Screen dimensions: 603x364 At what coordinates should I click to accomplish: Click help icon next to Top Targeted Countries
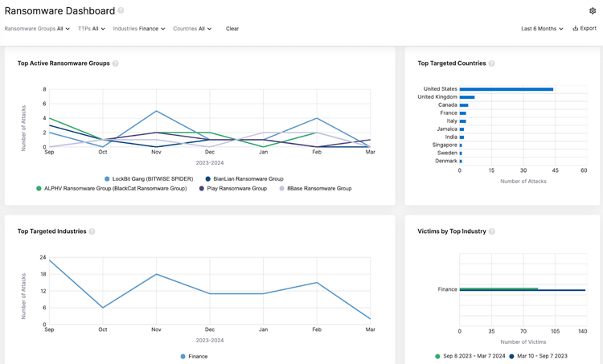coord(492,63)
